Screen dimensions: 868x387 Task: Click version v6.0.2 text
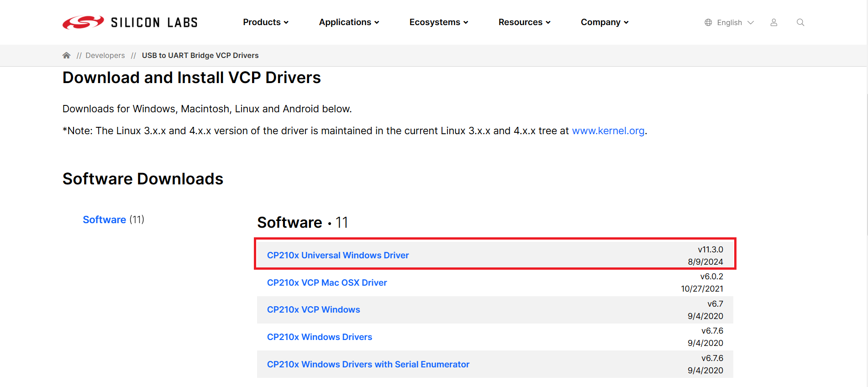tap(712, 277)
